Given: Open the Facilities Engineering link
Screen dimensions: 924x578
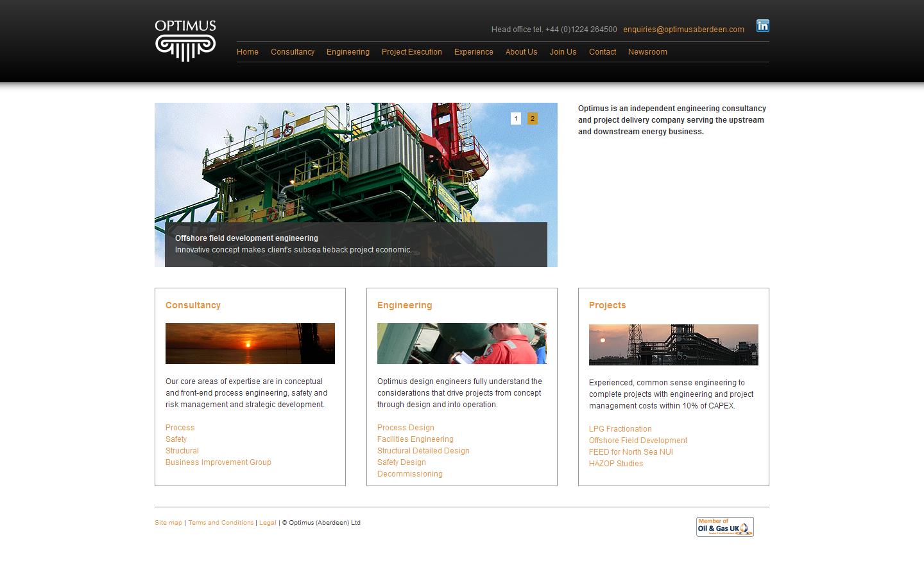Looking at the screenshot, I should tap(415, 439).
